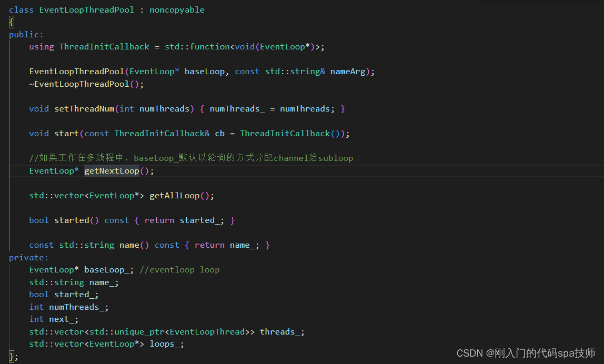Click the closing brace of the class

pyautogui.click(x=12, y=356)
